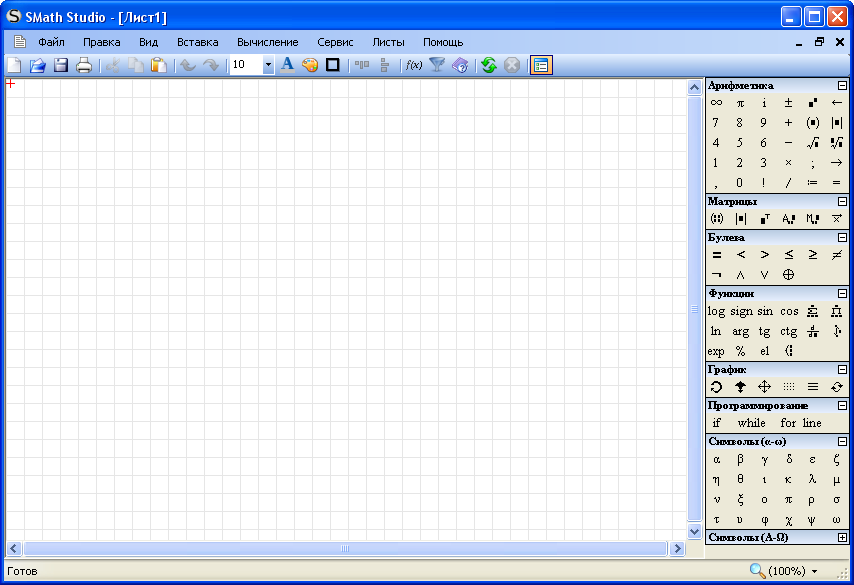This screenshot has width=854, height=585.
Task: Insert the pi symbol from the Arithmetic panel
Action: 740,102
